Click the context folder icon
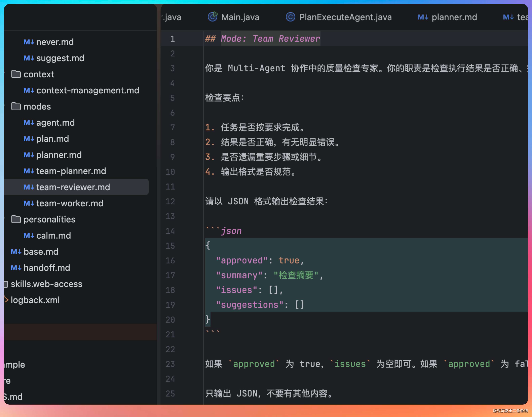The image size is (532, 417). 16,74
